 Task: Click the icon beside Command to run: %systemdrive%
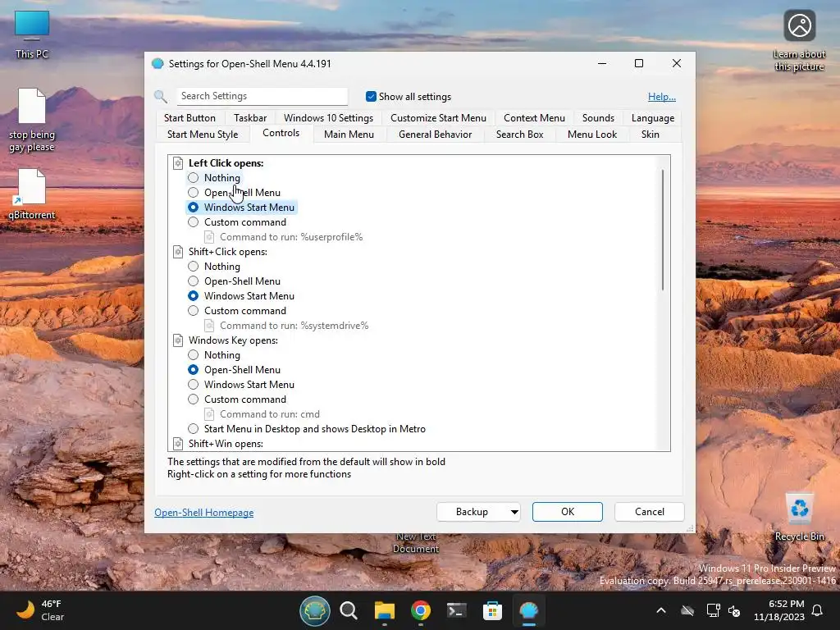pyautogui.click(x=209, y=325)
